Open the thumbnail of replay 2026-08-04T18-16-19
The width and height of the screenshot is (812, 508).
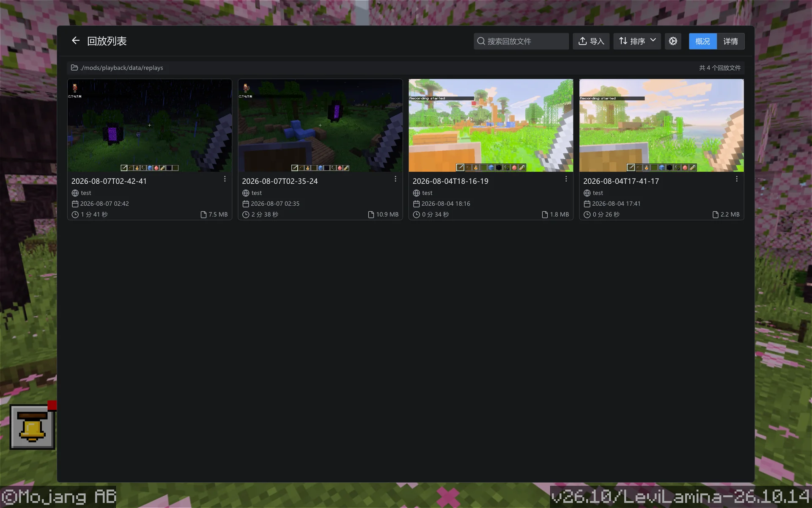[x=491, y=125]
